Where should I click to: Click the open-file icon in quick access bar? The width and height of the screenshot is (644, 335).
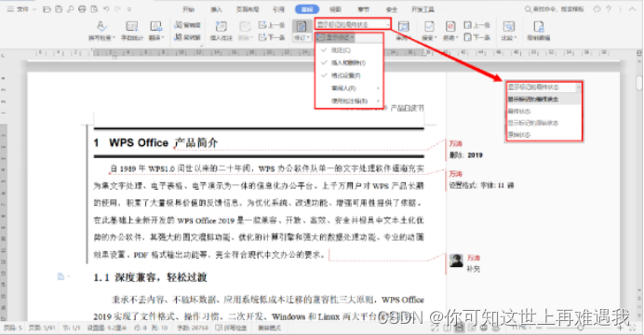47,9
